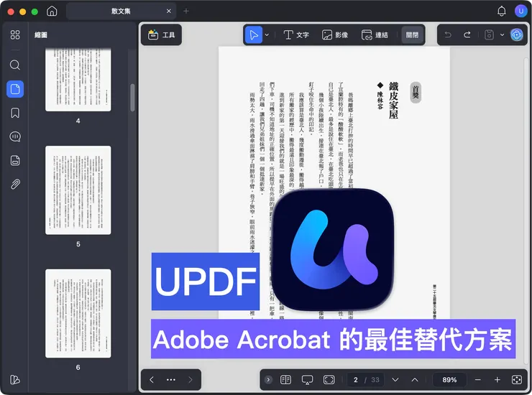Viewport: 532px width, 395px height.
Task: Choose the 影像 image editing tool
Action: pyautogui.click(x=335, y=35)
